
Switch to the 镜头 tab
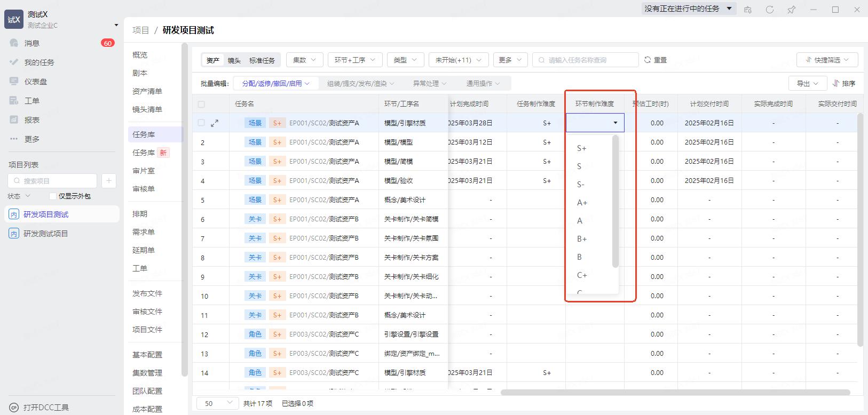pos(234,60)
